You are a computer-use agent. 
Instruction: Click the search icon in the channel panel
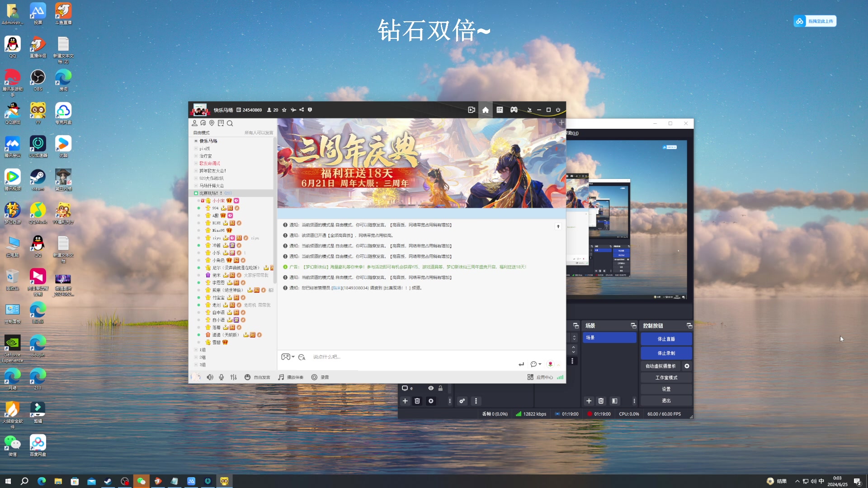(231, 123)
